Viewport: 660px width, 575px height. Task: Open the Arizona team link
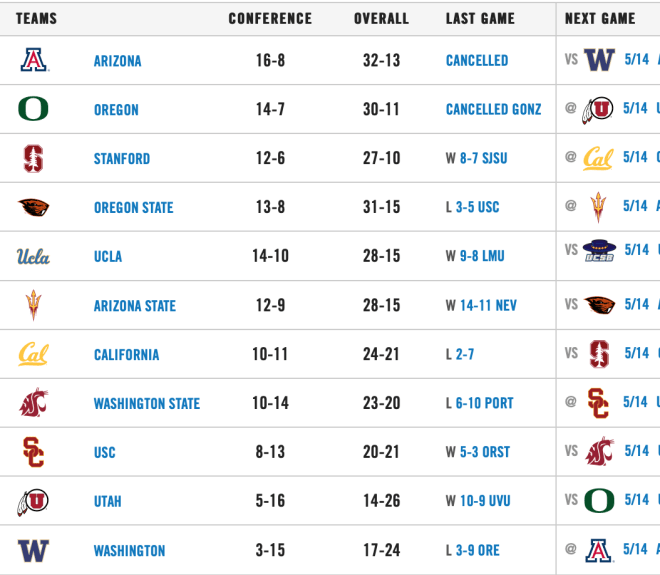117,61
